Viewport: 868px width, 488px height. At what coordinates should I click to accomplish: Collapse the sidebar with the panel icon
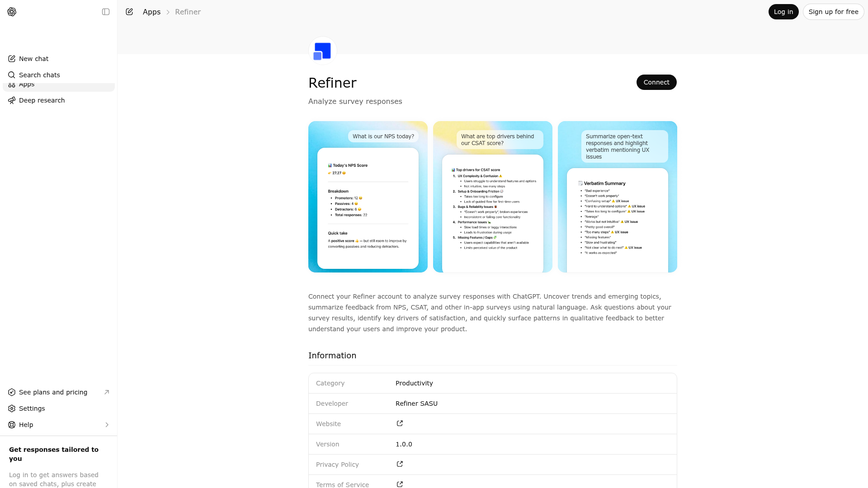(x=106, y=12)
